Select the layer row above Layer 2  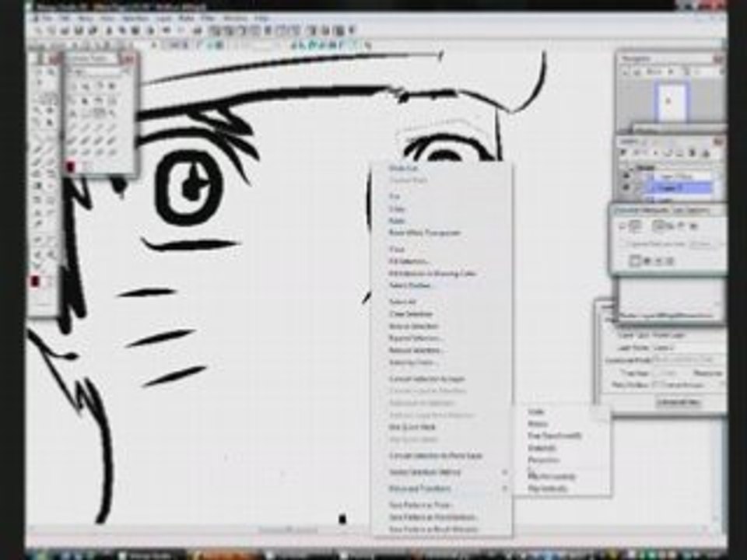[x=679, y=177]
